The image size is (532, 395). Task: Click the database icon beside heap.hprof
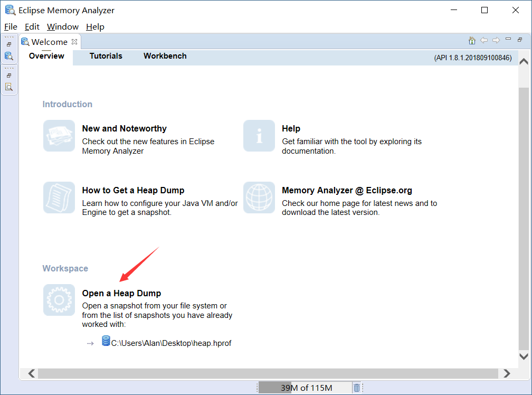(106, 341)
